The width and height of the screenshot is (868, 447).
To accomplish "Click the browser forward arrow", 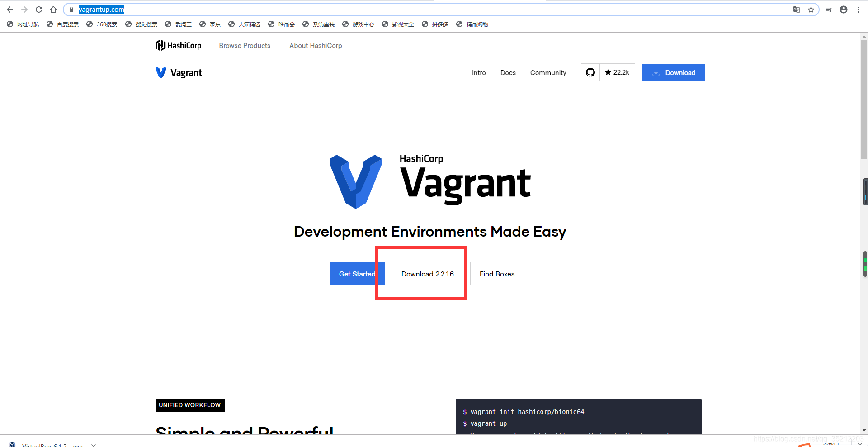I will point(24,10).
